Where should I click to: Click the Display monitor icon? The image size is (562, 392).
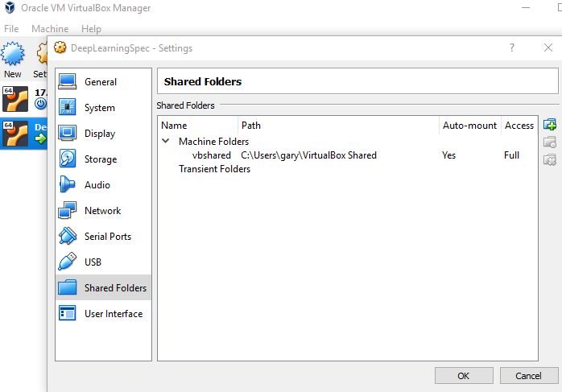pyautogui.click(x=68, y=133)
